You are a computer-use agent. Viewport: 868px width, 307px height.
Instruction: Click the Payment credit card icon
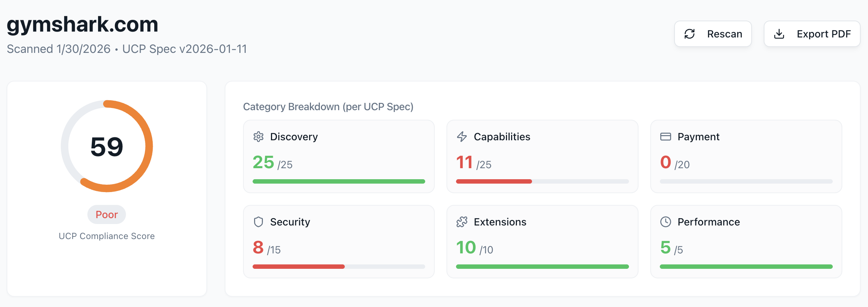point(665,137)
